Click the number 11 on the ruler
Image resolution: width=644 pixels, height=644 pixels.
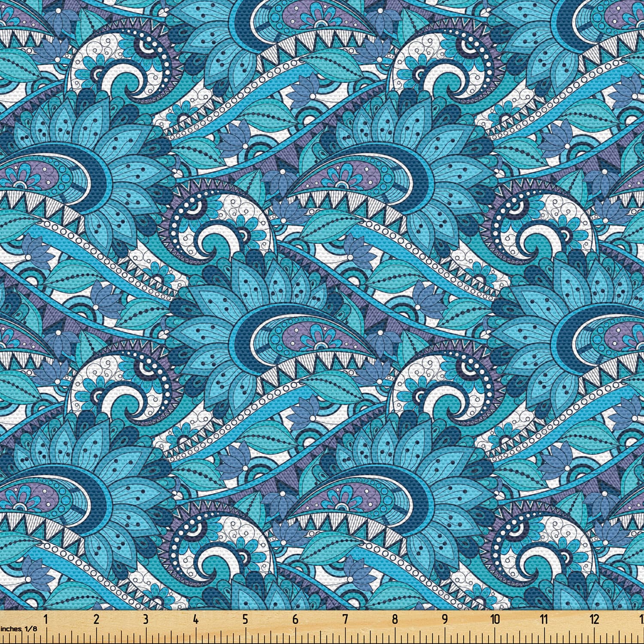tap(544, 619)
